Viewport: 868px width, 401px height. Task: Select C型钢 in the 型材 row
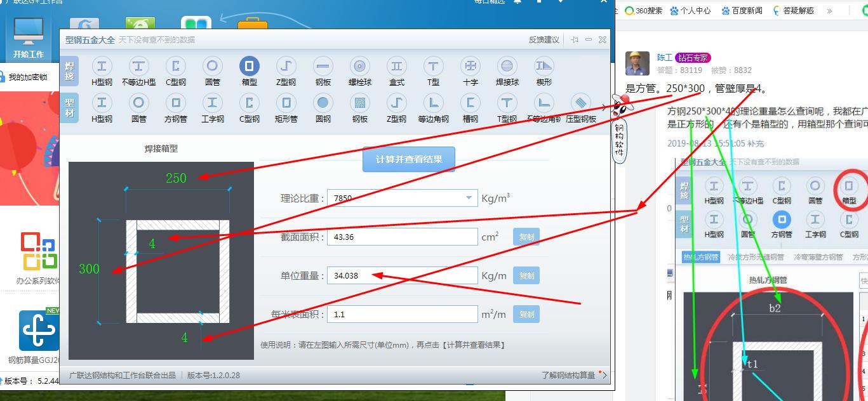(x=249, y=103)
